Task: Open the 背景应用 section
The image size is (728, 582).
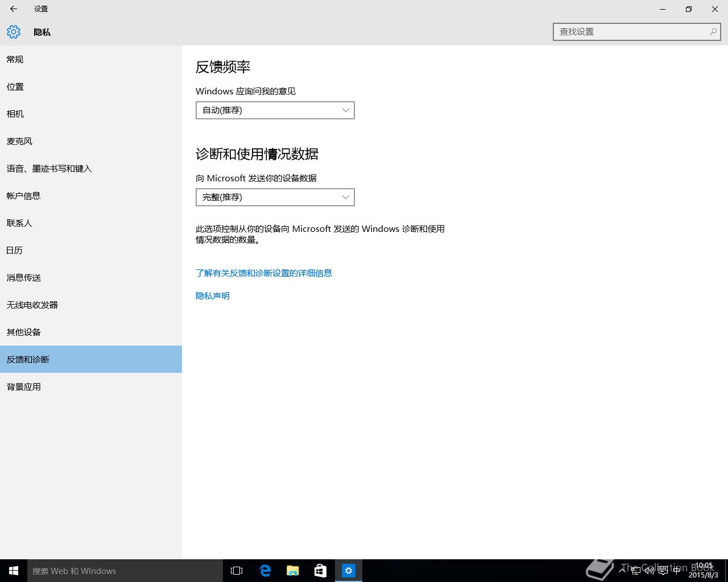Action: pos(91,386)
